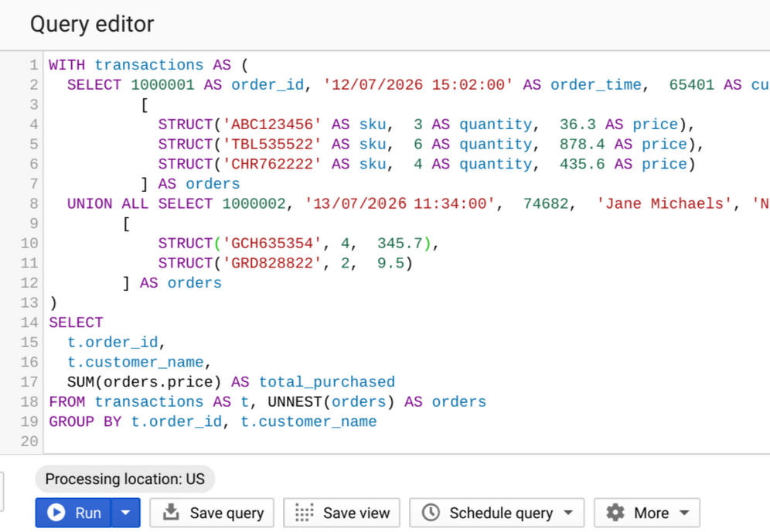Click the clock icon beside Schedule query
This screenshot has height=532, width=770.
pyautogui.click(x=431, y=513)
